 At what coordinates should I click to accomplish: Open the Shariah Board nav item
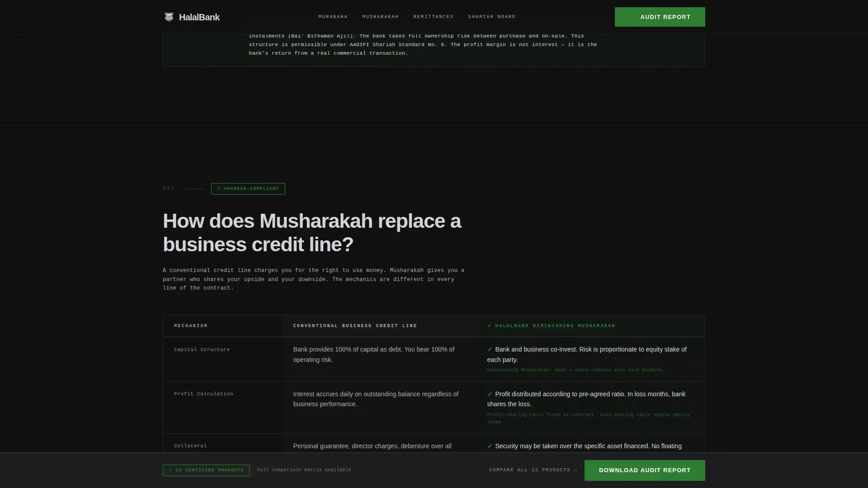pos(491,17)
